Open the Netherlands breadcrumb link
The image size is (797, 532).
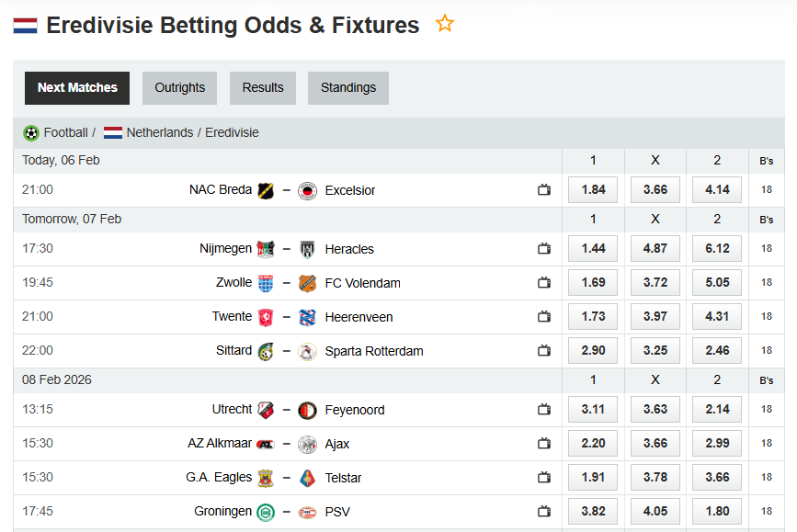160,132
